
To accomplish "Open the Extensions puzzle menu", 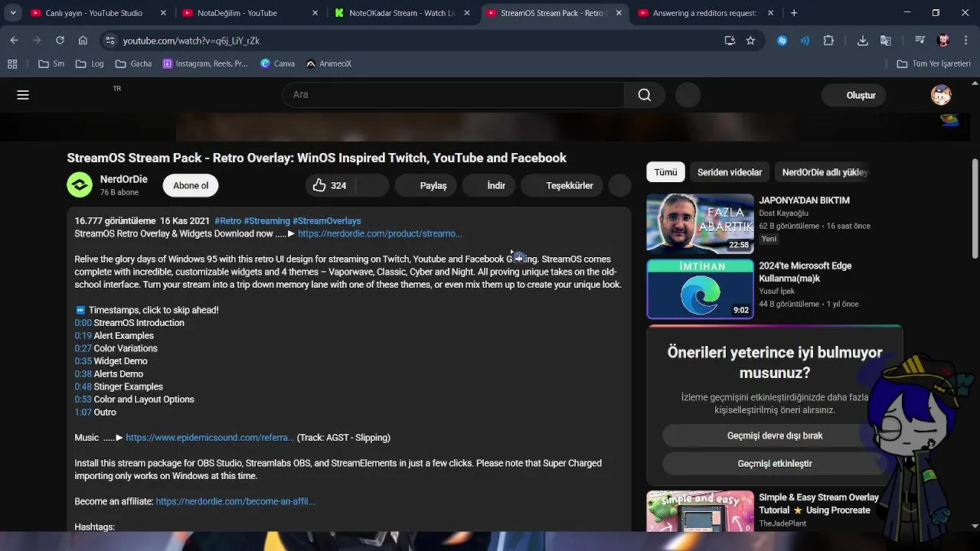I will [x=828, y=41].
